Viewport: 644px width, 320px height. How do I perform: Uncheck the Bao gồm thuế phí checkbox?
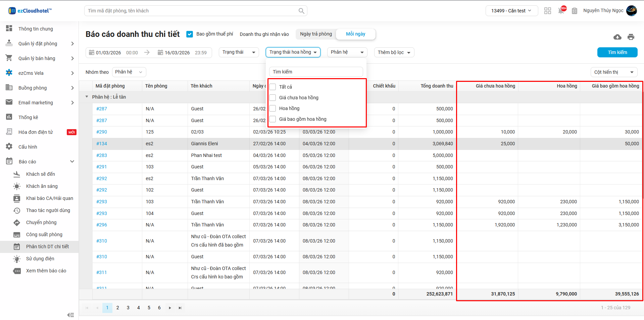click(190, 34)
